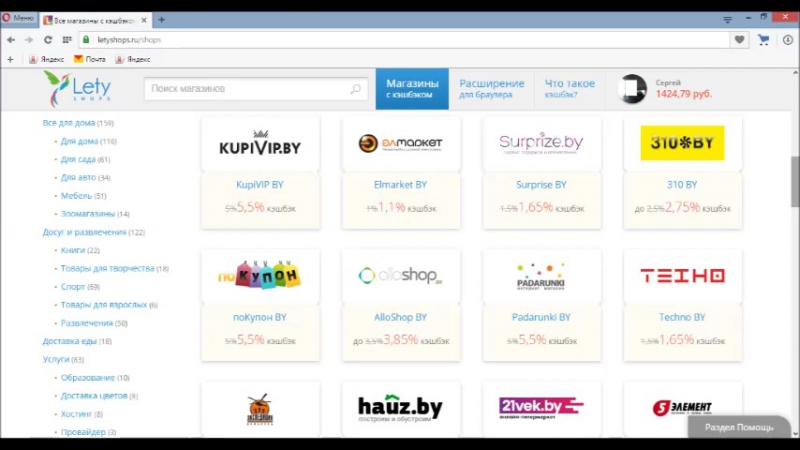Screen dimensions: 800x450
Task: Open category Досуг и развлечения
Action: coord(84,232)
